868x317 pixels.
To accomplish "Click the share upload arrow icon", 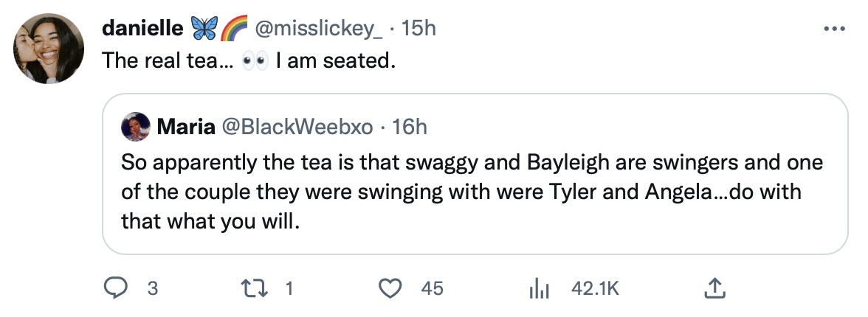I will (713, 289).
